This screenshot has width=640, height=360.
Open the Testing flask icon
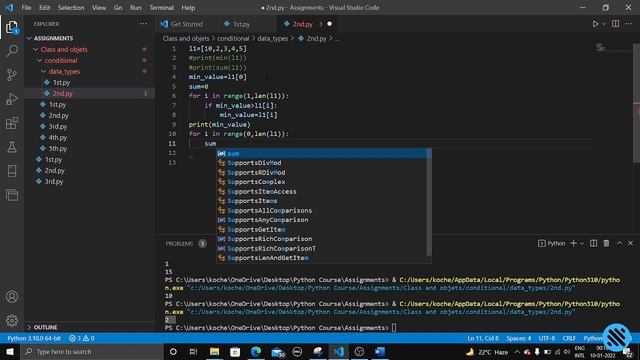(12, 147)
